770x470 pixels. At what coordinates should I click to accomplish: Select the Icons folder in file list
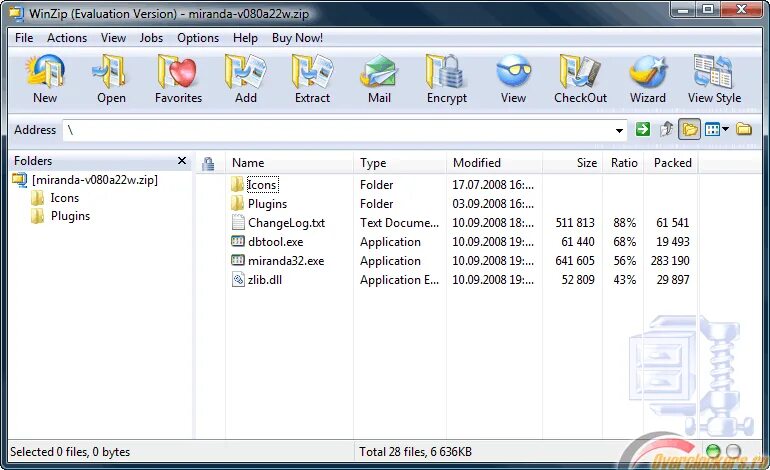[x=262, y=185]
